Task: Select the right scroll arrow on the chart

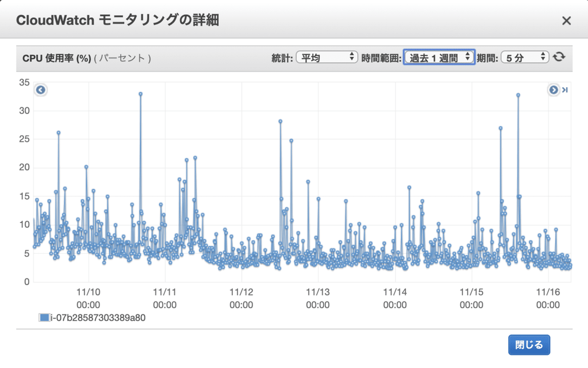Action: click(x=553, y=90)
